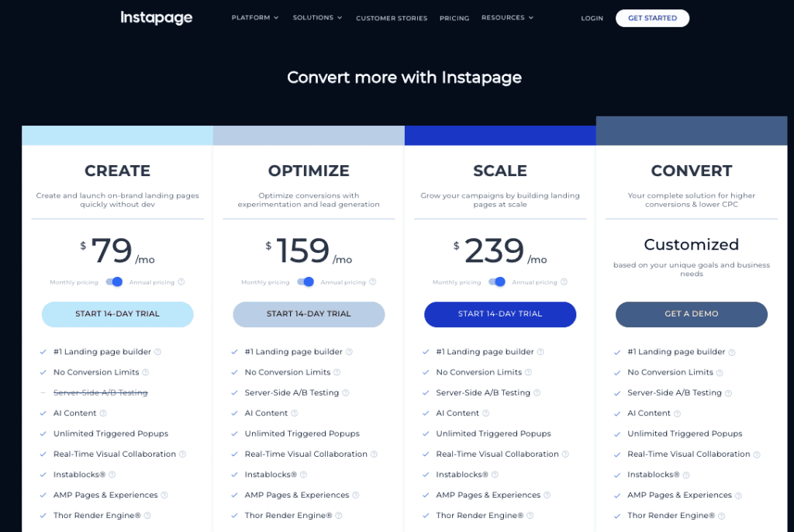The height and width of the screenshot is (532, 794).
Task: Open help icon beside Create plan's Thor Render Engine
Action: 147,515
